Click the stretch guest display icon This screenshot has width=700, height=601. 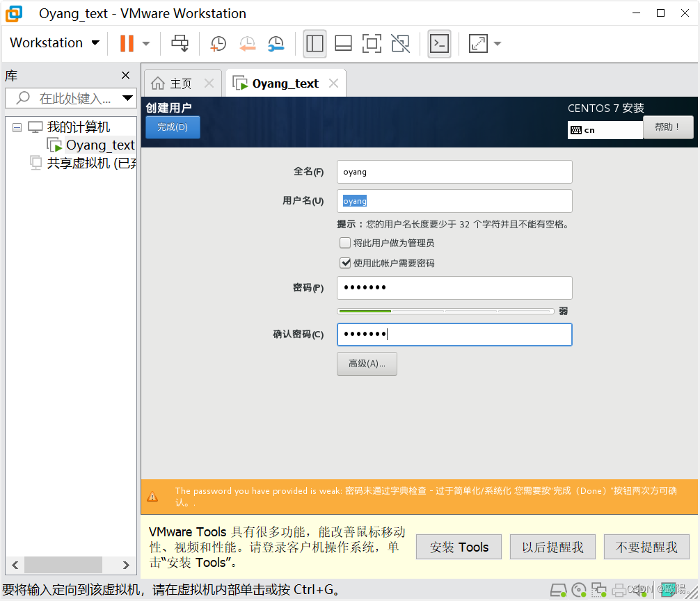point(478,44)
